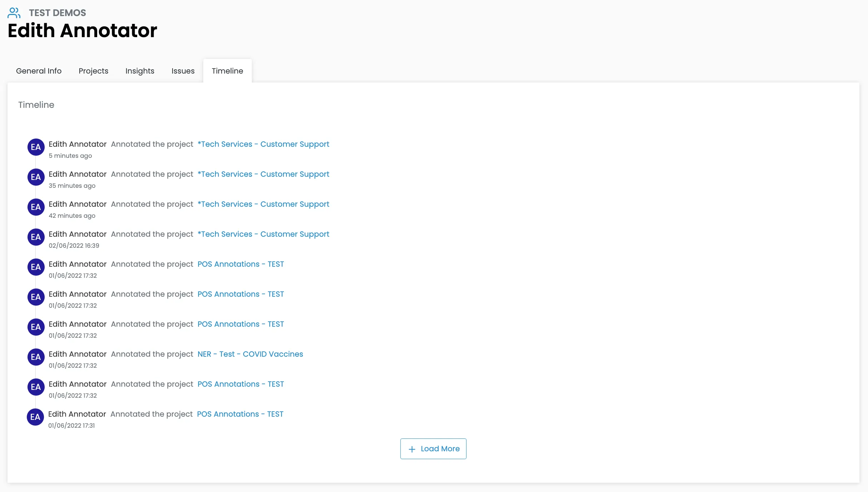Click the Timeline section heading inside the panel
Viewport: 868px width, 492px height.
[x=36, y=105]
